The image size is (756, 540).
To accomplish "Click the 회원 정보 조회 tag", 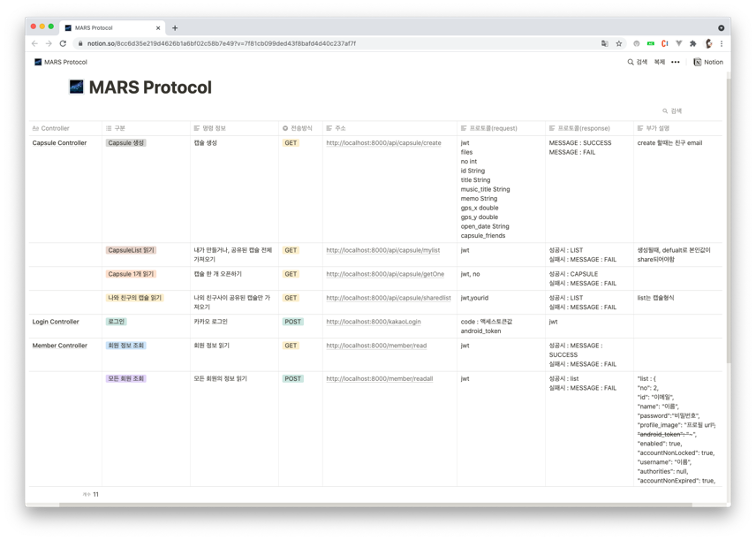I will (126, 345).
